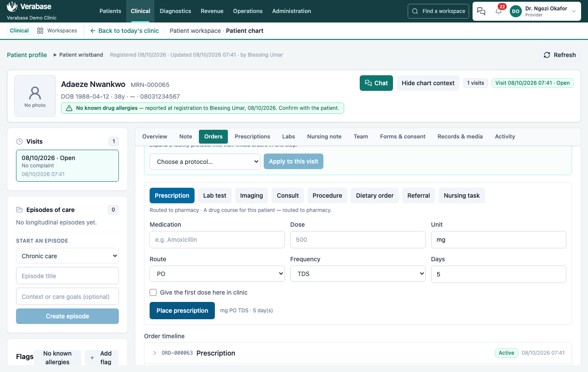Open the messages chat bubble icon in header
The image size is (588, 372).
[481, 11]
